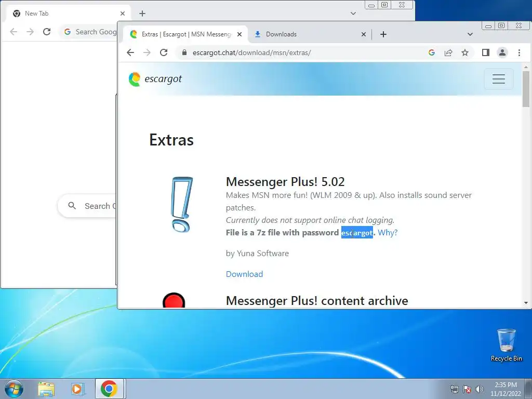Click the Messenger Plus! 5.02 heading
Image resolution: width=532 pixels, height=399 pixels.
tap(285, 182)
